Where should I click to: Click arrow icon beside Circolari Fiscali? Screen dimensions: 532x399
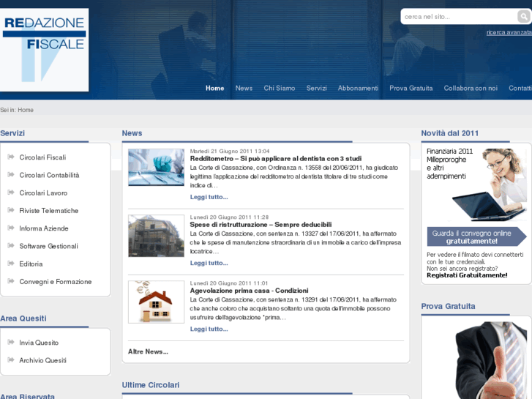(x=11, y=157)
